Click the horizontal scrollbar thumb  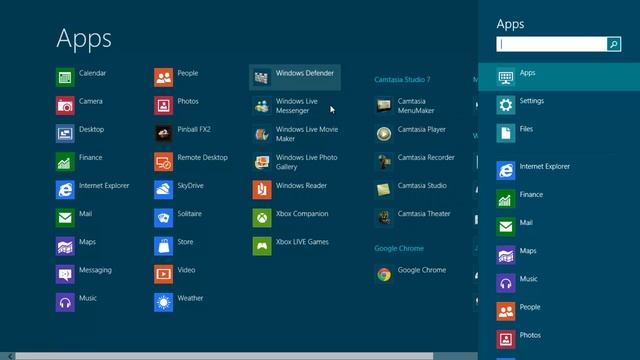[x=224, y=356]
